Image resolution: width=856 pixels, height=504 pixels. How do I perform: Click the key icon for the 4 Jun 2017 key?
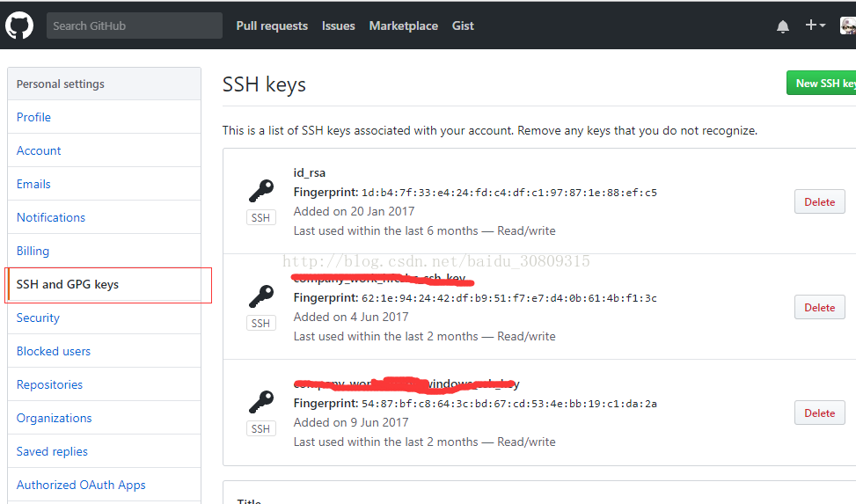260,296
